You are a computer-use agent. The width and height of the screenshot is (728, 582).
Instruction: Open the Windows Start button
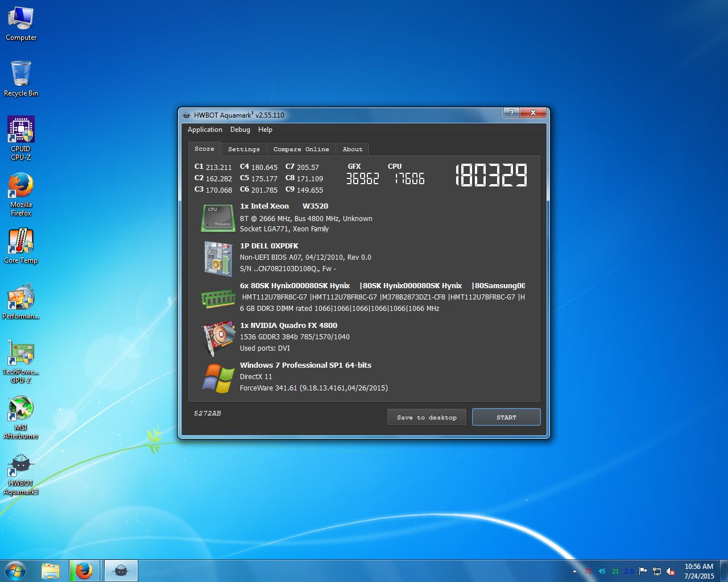15,571
